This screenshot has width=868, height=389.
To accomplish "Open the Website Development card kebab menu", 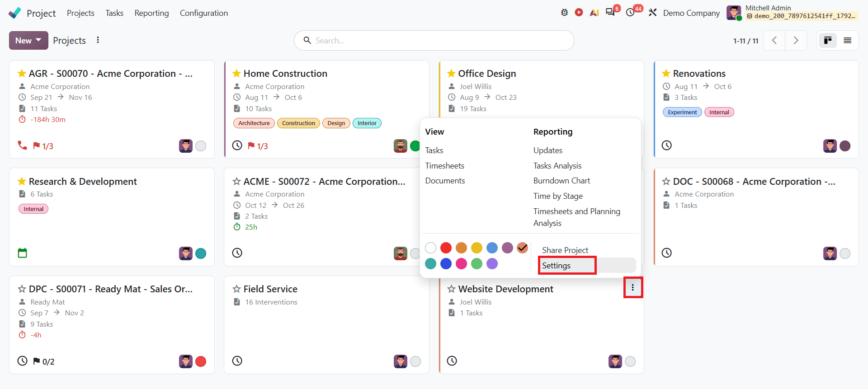I will (x=633, y=287).
